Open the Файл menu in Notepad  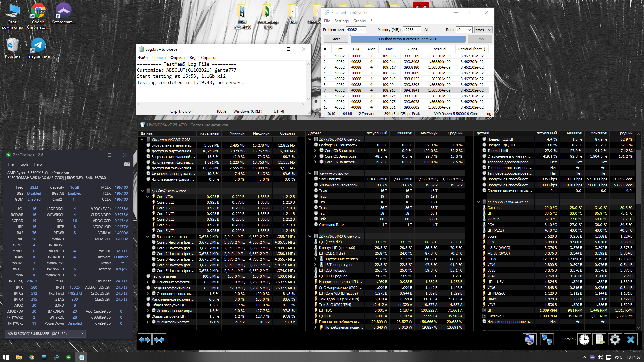click(x=143, y=58)
